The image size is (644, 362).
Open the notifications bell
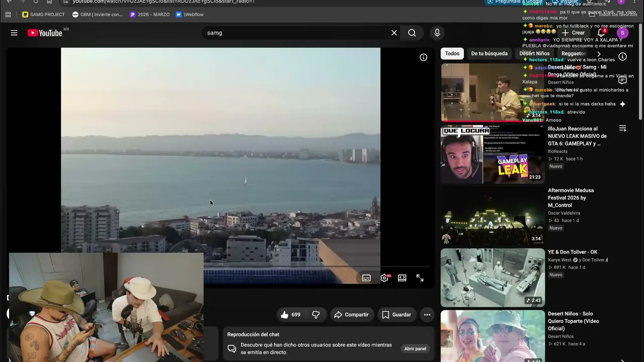click(601, 33)
